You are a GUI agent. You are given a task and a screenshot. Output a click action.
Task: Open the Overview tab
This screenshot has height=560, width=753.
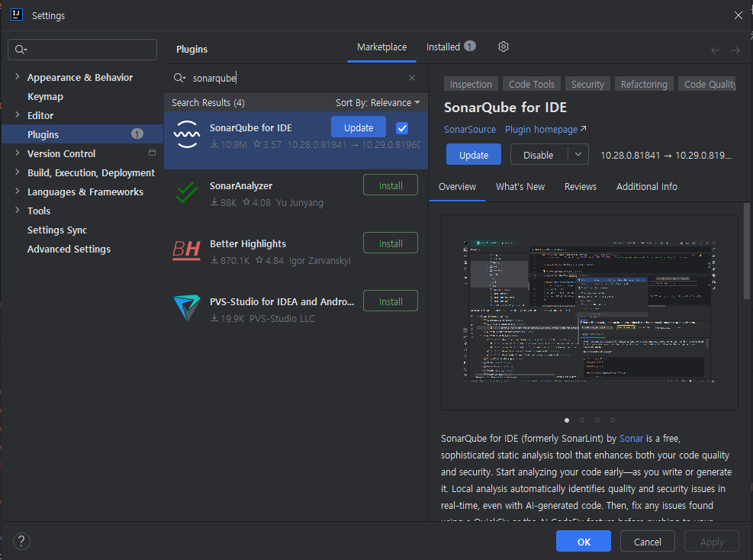point(457,187)
